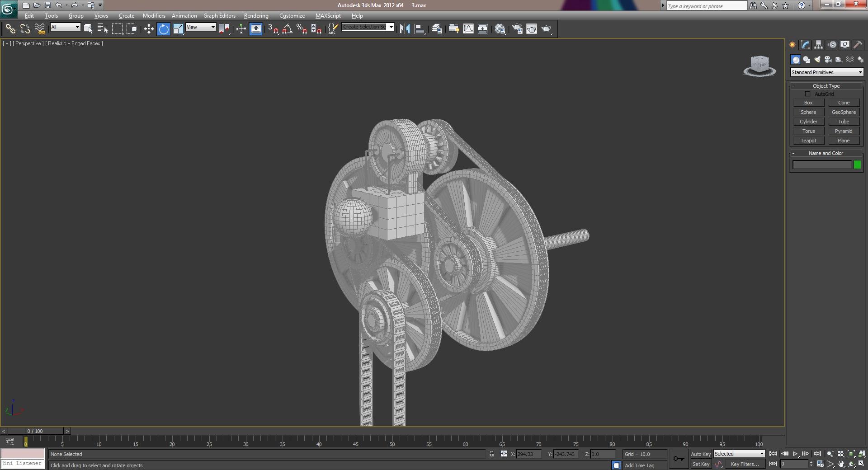Toggle the 3D Snaps button

[273, 29]
